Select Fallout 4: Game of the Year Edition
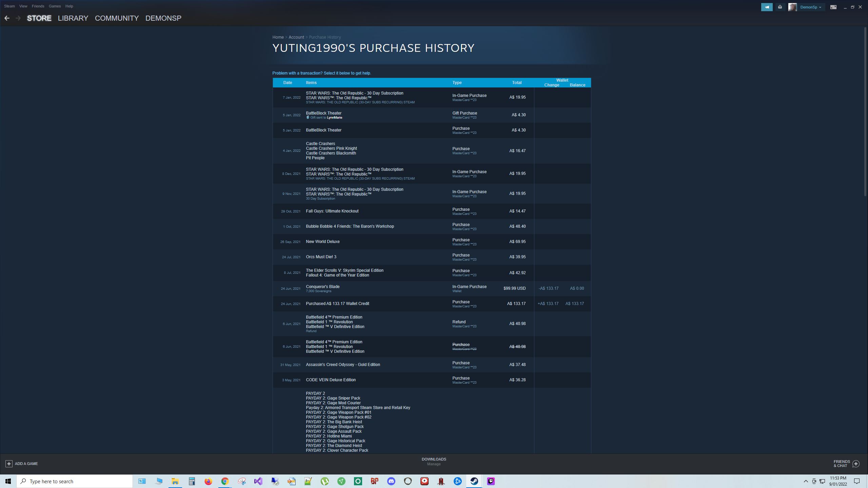The height and width of the screenshot is (488, 868). coord(337,275)
